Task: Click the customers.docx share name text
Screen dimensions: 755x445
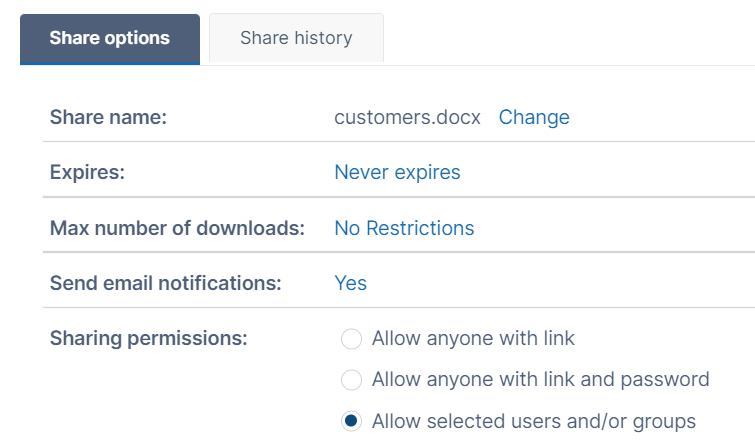Action: click(407, 117)
